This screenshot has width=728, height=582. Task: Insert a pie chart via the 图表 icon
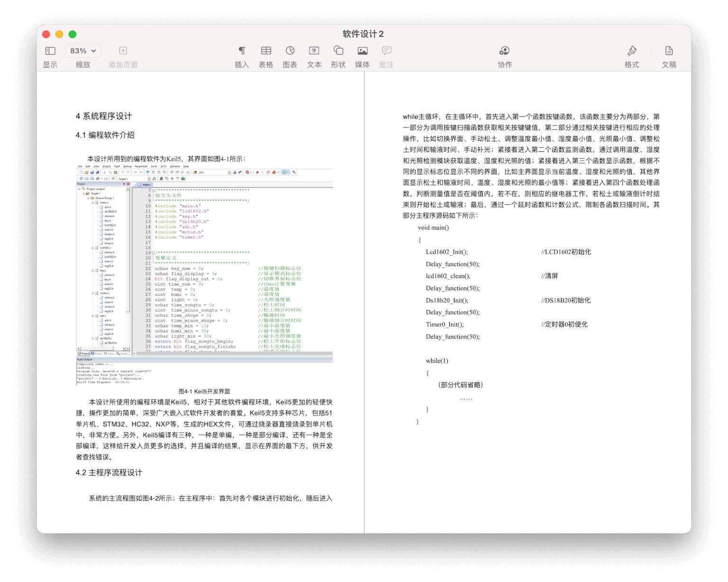tap(290, 51)
